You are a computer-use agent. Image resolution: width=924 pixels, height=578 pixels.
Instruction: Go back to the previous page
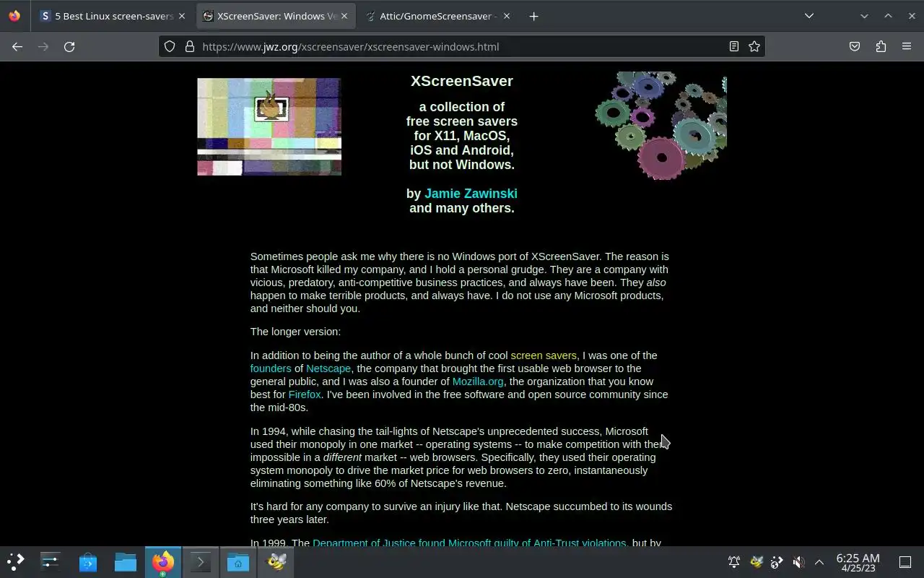click(x=17, y=46)
